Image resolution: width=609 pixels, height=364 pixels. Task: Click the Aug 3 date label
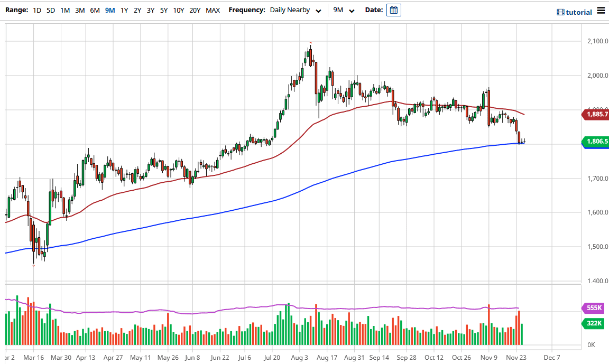coord(299,358)
